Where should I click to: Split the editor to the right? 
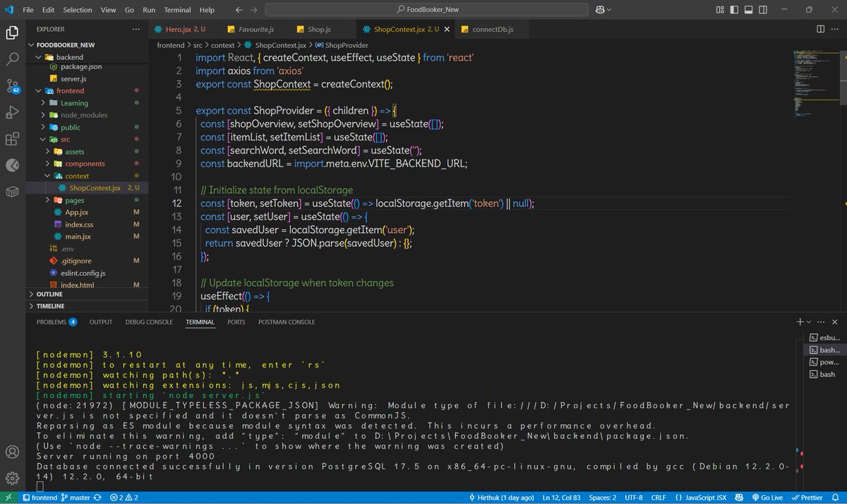(820, 29)
